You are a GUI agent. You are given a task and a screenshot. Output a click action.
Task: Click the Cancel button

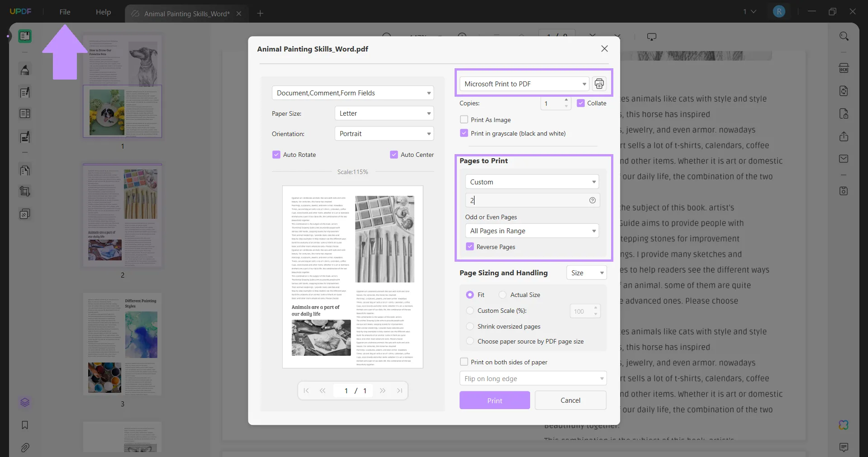coord(570,400)
